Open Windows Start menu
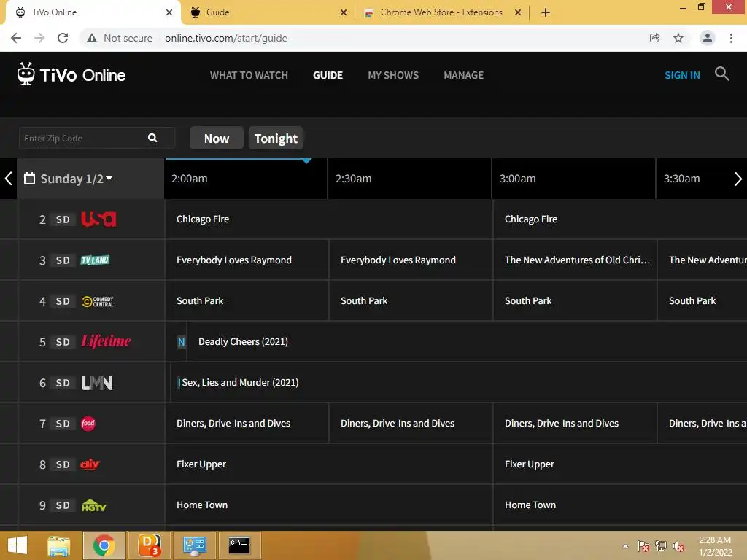The height and width of the screenshot is (560, 747). pyautogui.click(x=18, y=545)
